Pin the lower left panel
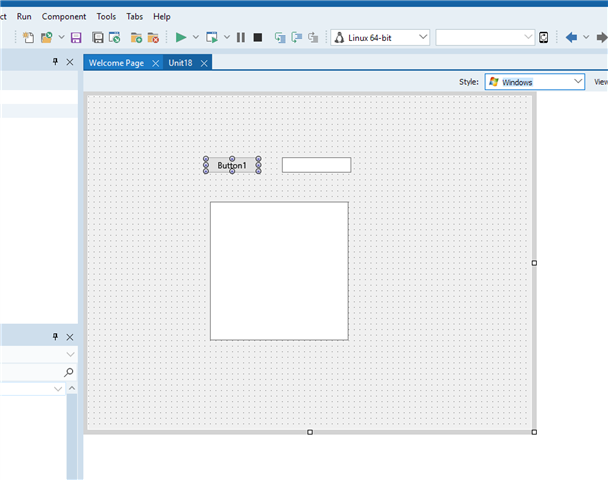Image resolution: width=608 pixels, height=480 pixels. tap(55, 337)
